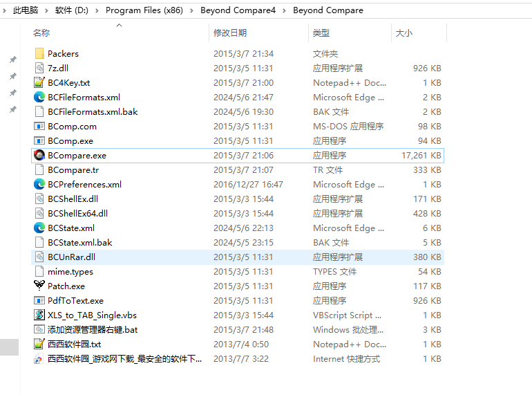Open Program Files (x86) breadcrumb
The height and width of the screenshot is (395, 532).
(x=144, y=10)
